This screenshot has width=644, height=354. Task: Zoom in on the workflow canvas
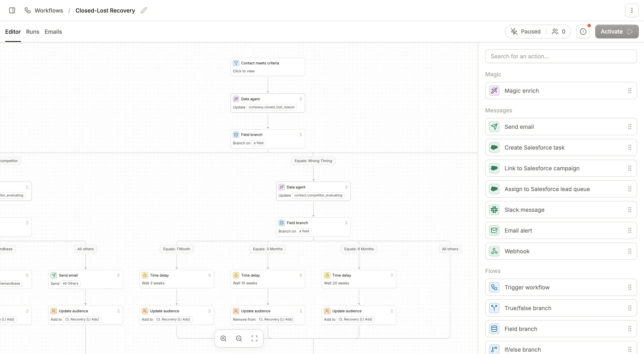pos(223,338)
